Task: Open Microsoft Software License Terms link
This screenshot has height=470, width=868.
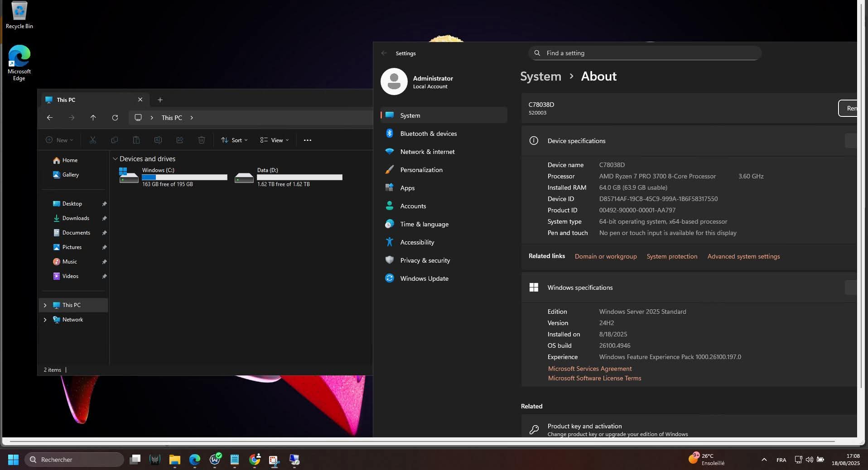Action: tap(594, 378)
